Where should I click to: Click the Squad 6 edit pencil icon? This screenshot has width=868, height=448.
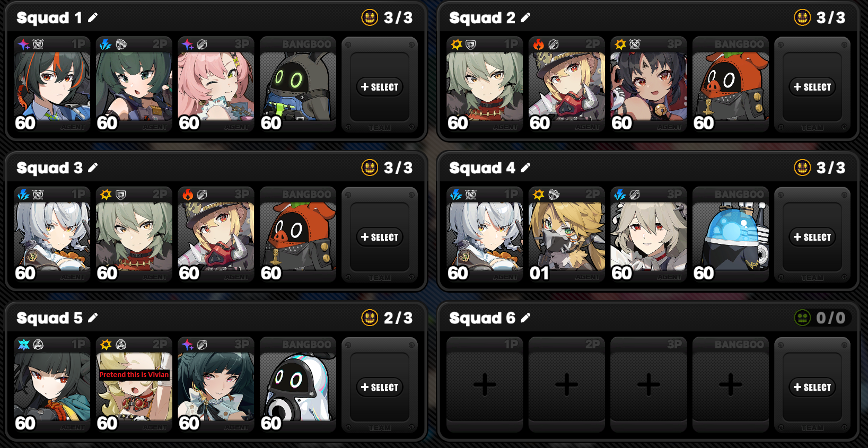[x=525, y=318]
